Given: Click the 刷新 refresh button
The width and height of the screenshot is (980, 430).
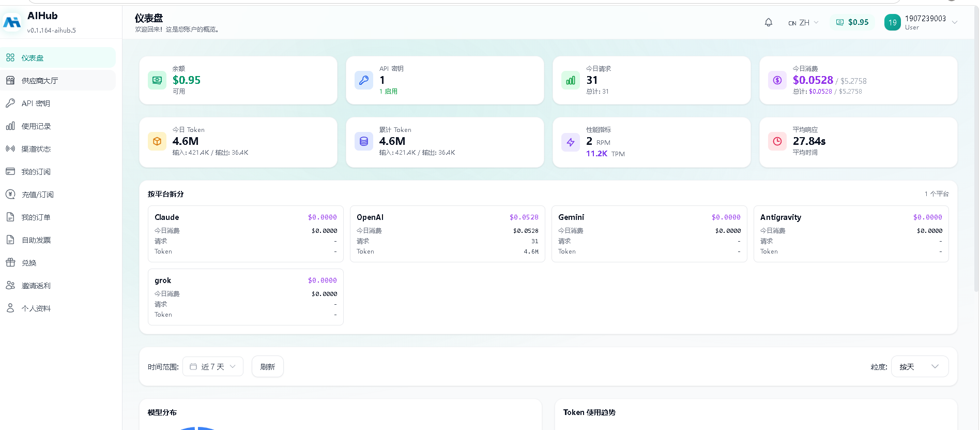Looking at the screenshot, I should (268, 366).
